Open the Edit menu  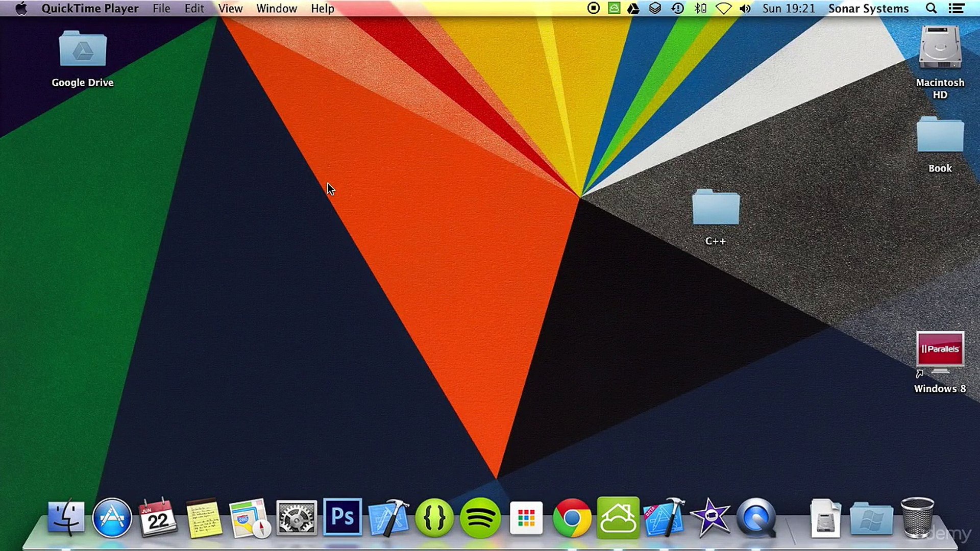(x=194, y=9)
